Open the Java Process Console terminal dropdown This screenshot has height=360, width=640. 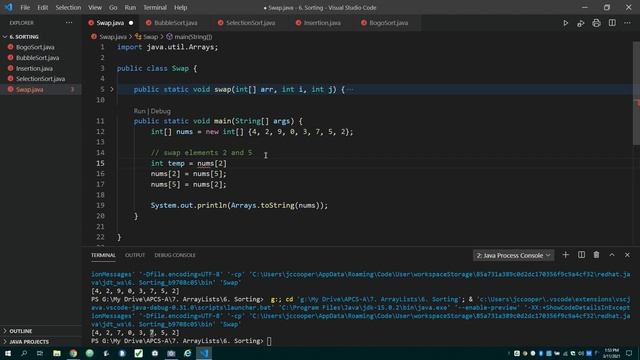coord(513,255)
